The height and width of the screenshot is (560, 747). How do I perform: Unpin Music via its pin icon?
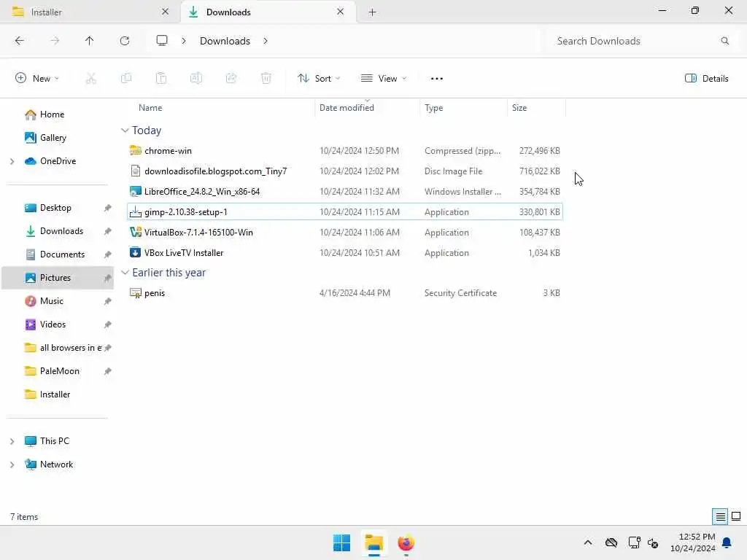[108, 301]
